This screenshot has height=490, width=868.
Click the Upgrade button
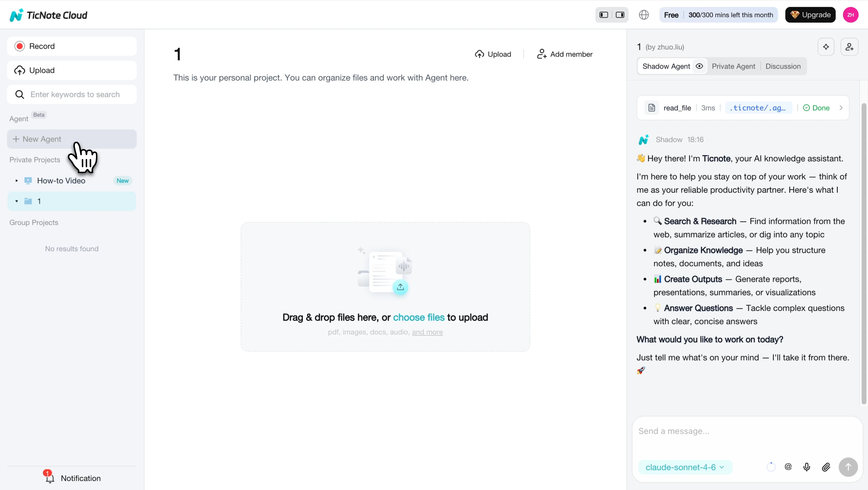point(810,15)
